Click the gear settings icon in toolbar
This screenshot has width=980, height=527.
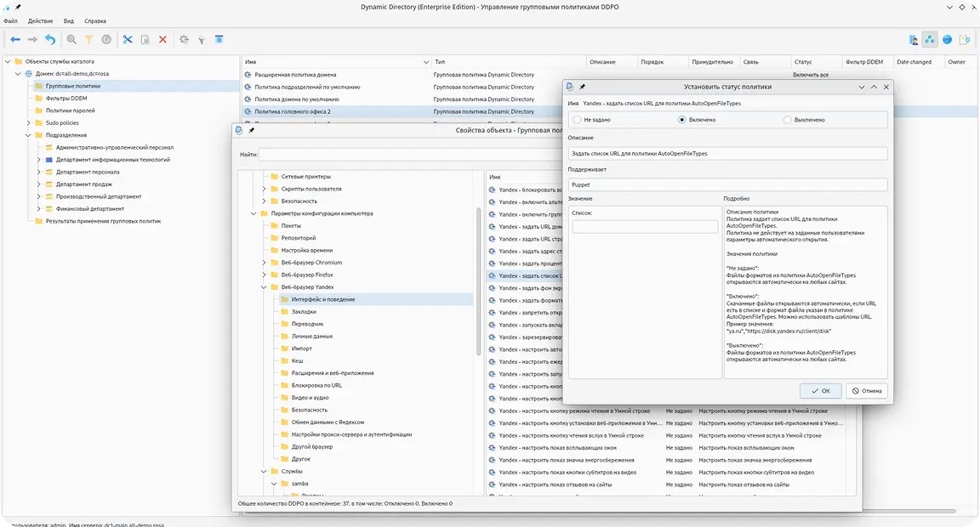pyautogui.click(x=184, y=39)
